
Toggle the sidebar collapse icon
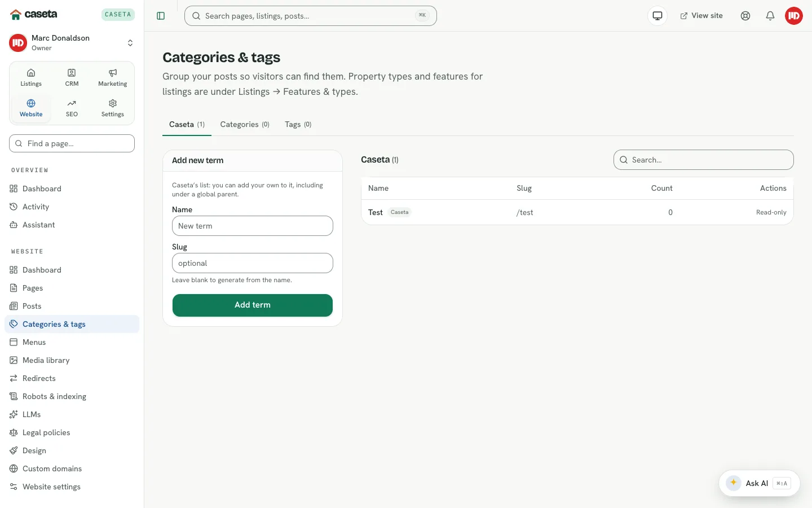[161, 16]
